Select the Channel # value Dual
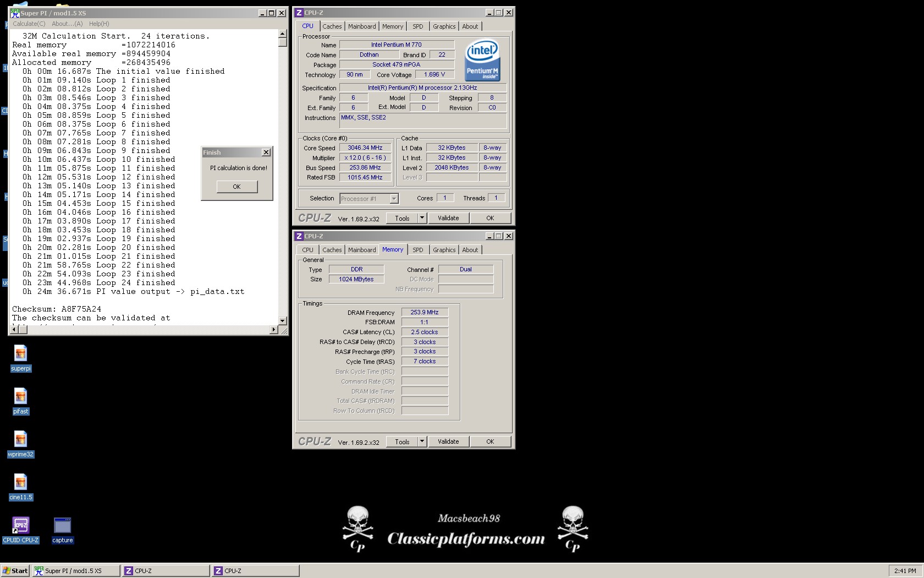This screenshot has width=924, height=578. 466,269
